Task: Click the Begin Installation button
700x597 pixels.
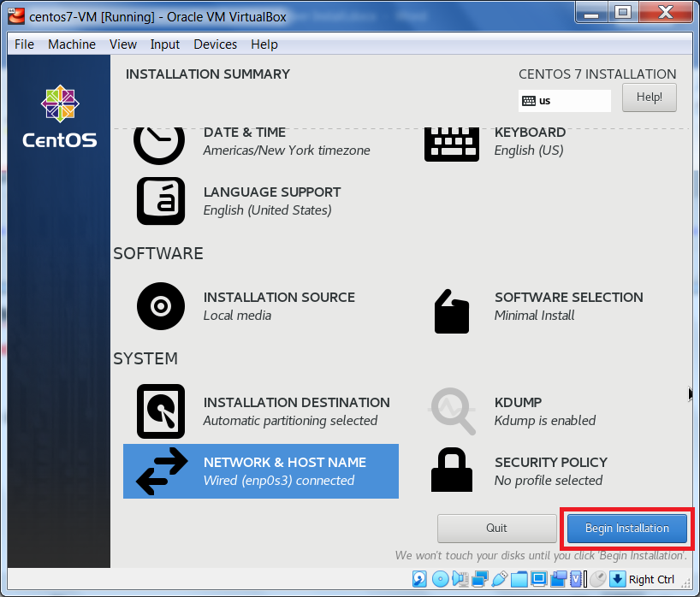Action: (626, 529)
